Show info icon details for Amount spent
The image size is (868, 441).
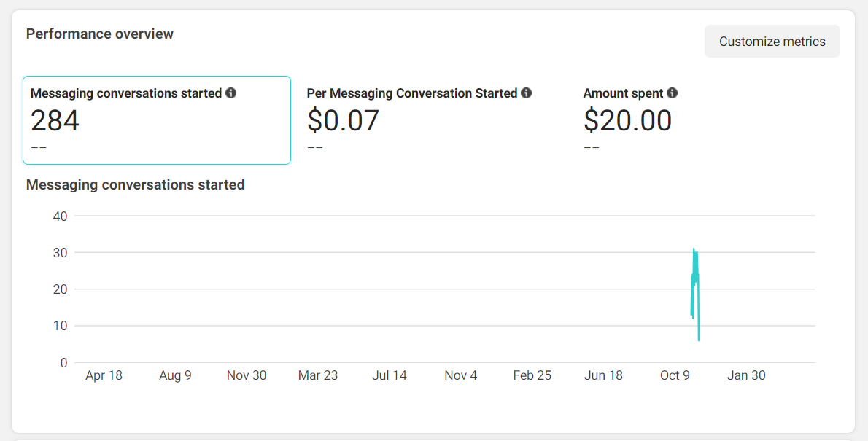click(x=673, y=93)
